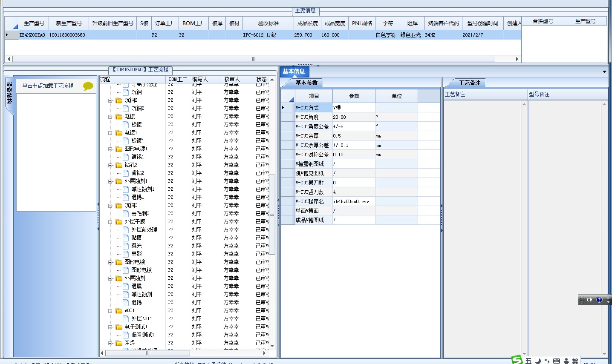Click the process tree horizontal scrollbar thumb
The height and width of the screenshot is (364, 612).
pos(147,353)
